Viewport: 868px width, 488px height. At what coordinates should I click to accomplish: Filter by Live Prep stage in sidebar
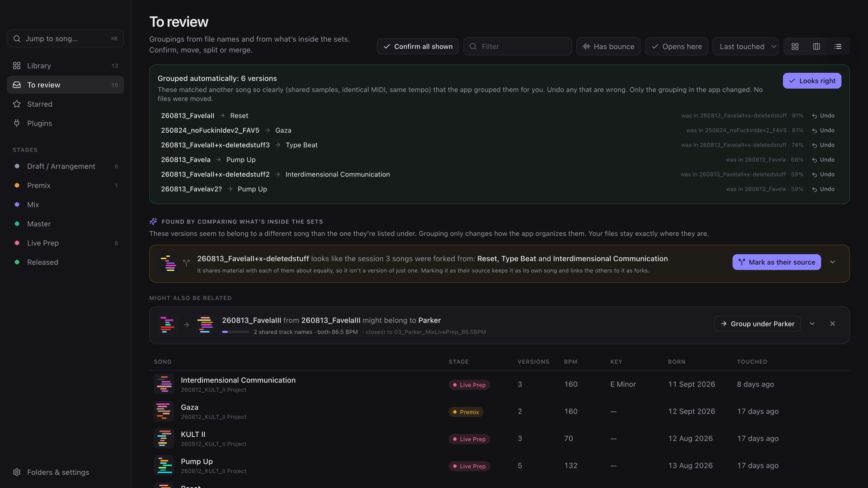coord(65,243)
